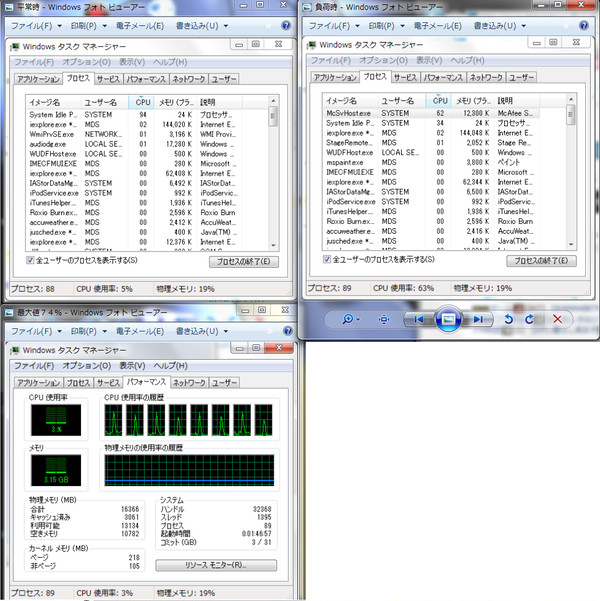Click CPU 使用率: 63% in 負荷時 status bar
Viewport: 600px width, 601px height.
point(403,288)
